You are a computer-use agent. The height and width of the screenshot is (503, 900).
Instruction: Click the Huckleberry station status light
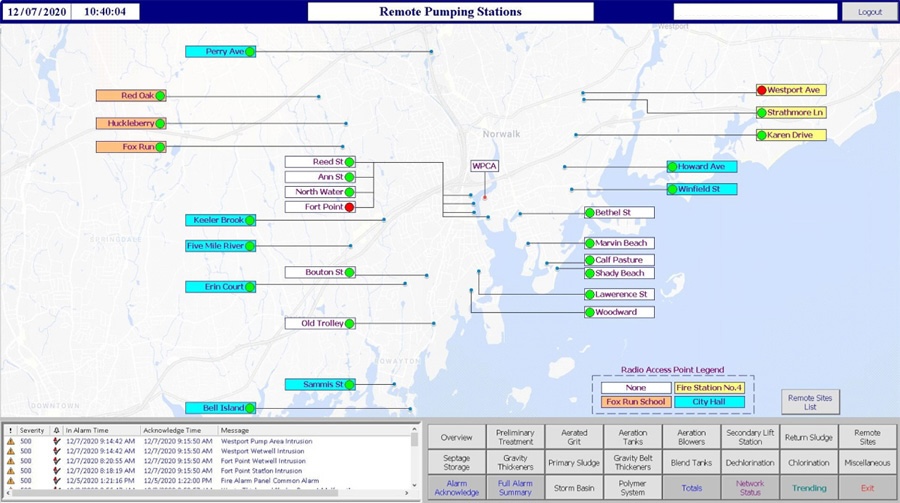point(160,123)
